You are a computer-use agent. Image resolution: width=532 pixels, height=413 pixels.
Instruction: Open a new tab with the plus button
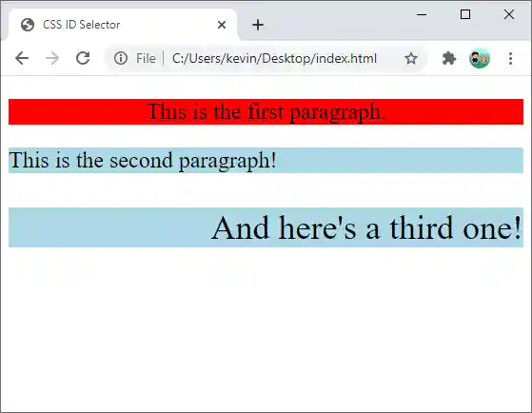pos(258,25)
